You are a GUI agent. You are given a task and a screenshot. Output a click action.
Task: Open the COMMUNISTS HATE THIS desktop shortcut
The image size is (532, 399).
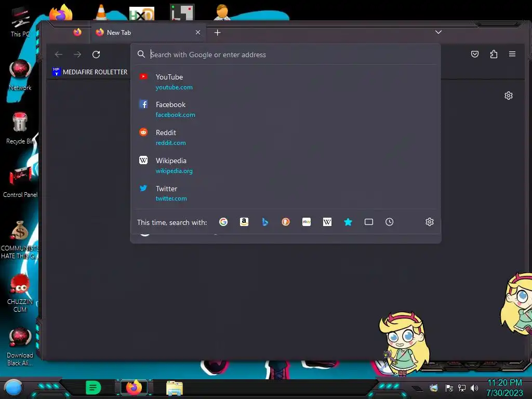click(x=20, y=240)
